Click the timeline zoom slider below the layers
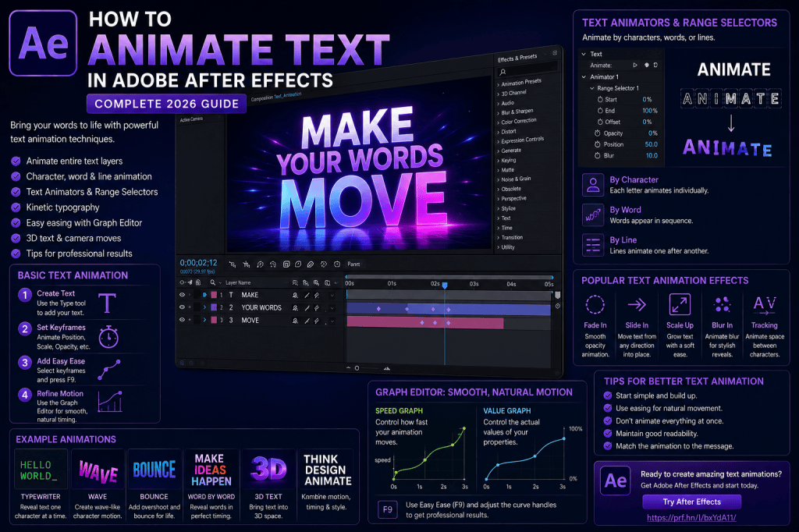 pos(366,368)
